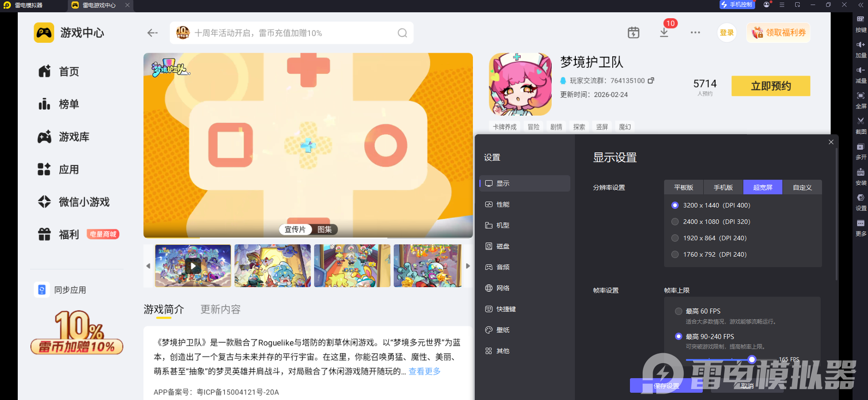Copy the player group number 764135100
The width and height of the screenshot is (868, 400).
(651, 81)
